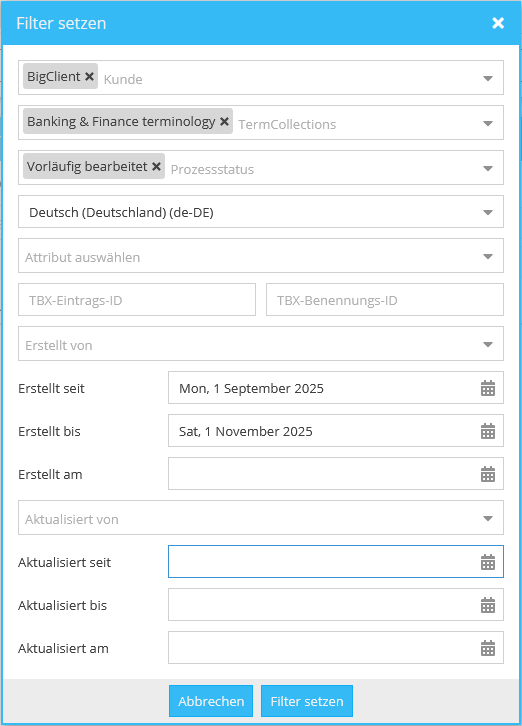Open calendar for Erstellt seit

488,388
